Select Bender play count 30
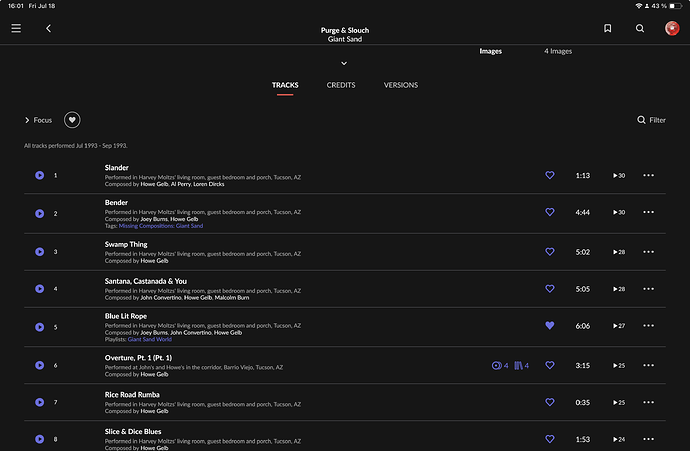Image resolution: width=690 pixels, height=451 pixels. [619, 213]
